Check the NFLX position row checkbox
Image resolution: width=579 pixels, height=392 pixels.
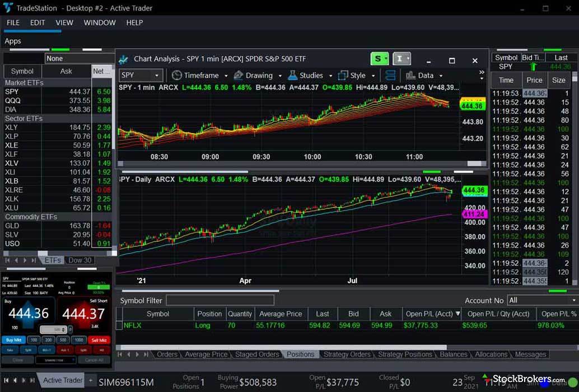pyautogui.click(x=119, y=325)
